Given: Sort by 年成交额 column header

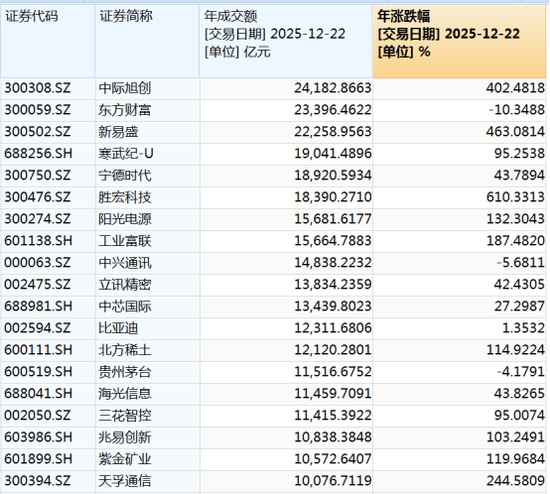Looking at the screenshot, I should [286, 41].
